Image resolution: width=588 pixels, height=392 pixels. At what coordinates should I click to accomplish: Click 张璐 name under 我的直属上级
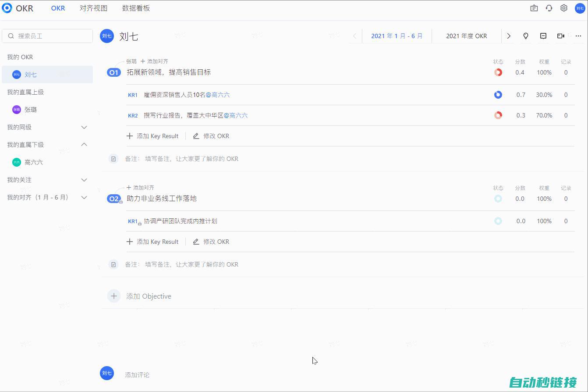31,110
